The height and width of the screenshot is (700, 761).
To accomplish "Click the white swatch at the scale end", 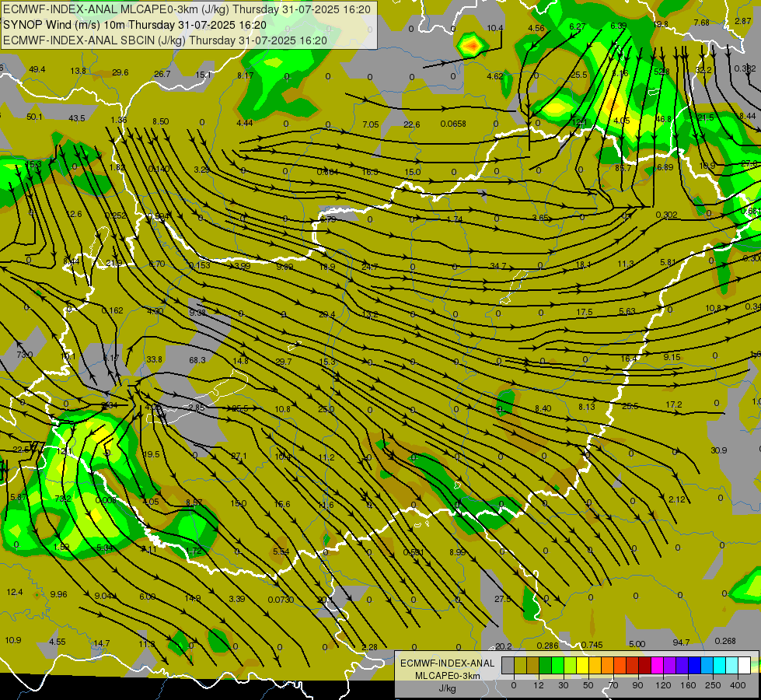I will 745,665.
